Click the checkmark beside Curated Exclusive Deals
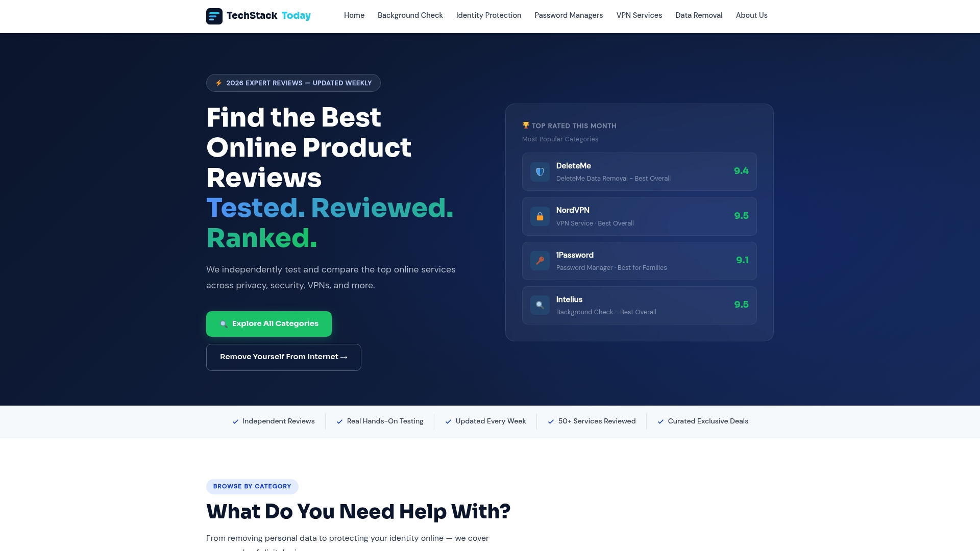Screen dimensions: 980x551 click(660, 421)
